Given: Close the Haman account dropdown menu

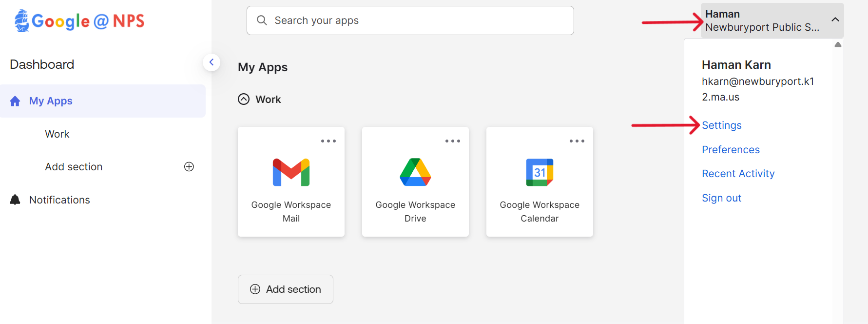Looking at the screenshot, I should (835, 20).
